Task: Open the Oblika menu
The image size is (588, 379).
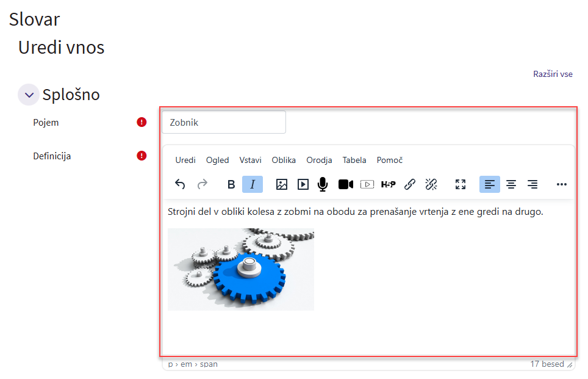Action: click(284, 161)
